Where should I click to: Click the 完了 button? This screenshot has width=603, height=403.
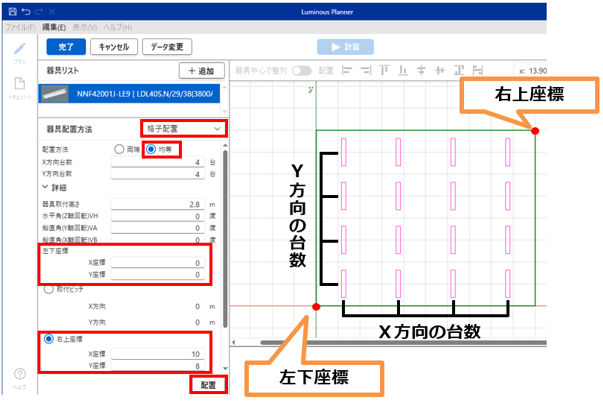click(65, 47)
